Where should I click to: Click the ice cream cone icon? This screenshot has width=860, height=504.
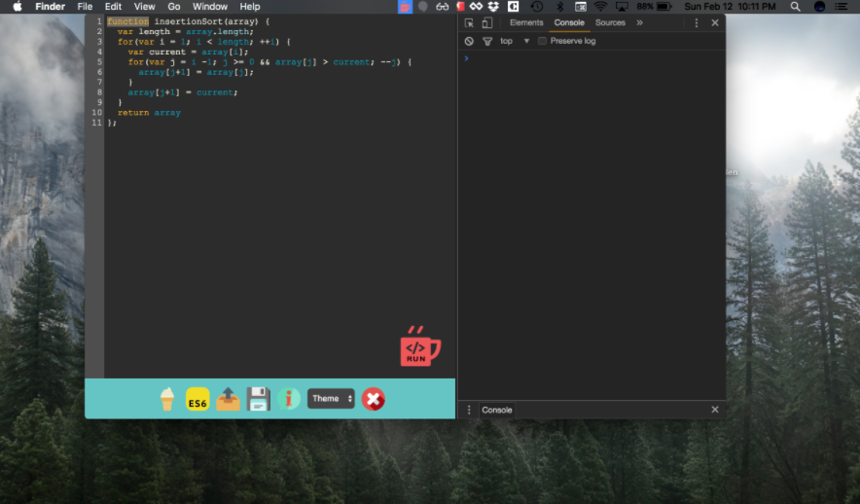click(167, 399)
